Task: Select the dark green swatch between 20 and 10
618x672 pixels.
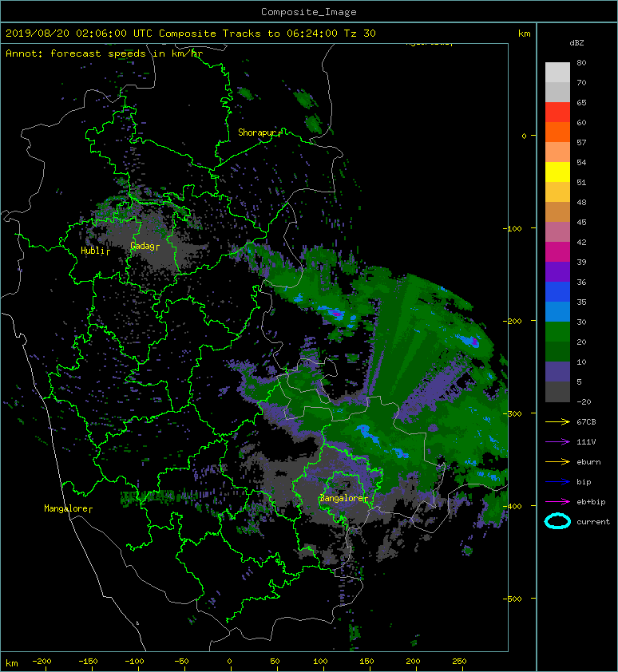Action: point(557,351)
